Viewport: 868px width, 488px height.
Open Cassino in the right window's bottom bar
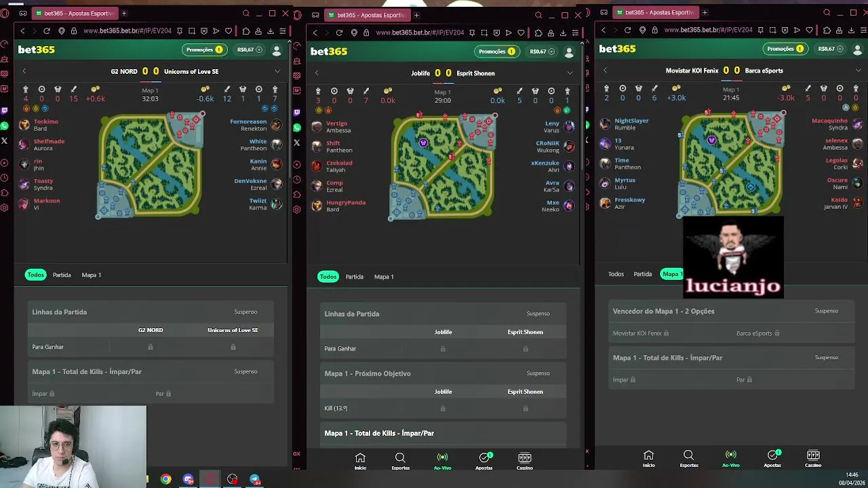tap(812, 458)
